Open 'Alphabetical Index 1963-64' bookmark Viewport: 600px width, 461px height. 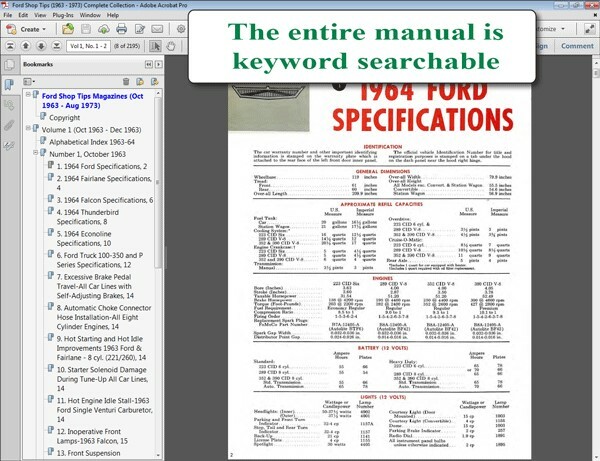(92, 142)
